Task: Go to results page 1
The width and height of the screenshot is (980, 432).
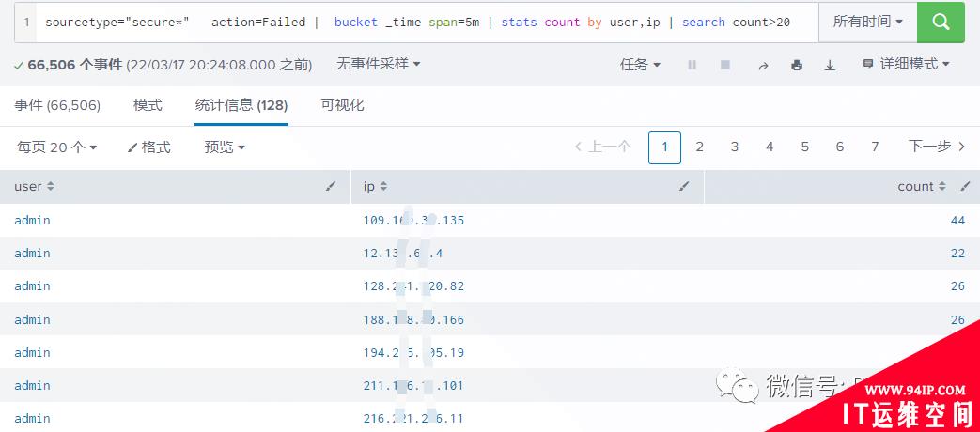Action: pyautogui.click(x=664, y=147)
